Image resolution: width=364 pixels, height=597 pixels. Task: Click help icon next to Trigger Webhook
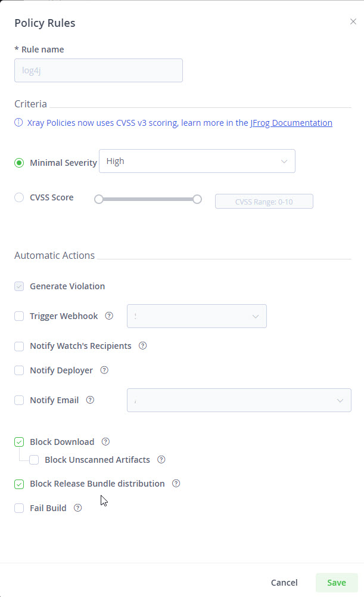click(x=109, y=316)
